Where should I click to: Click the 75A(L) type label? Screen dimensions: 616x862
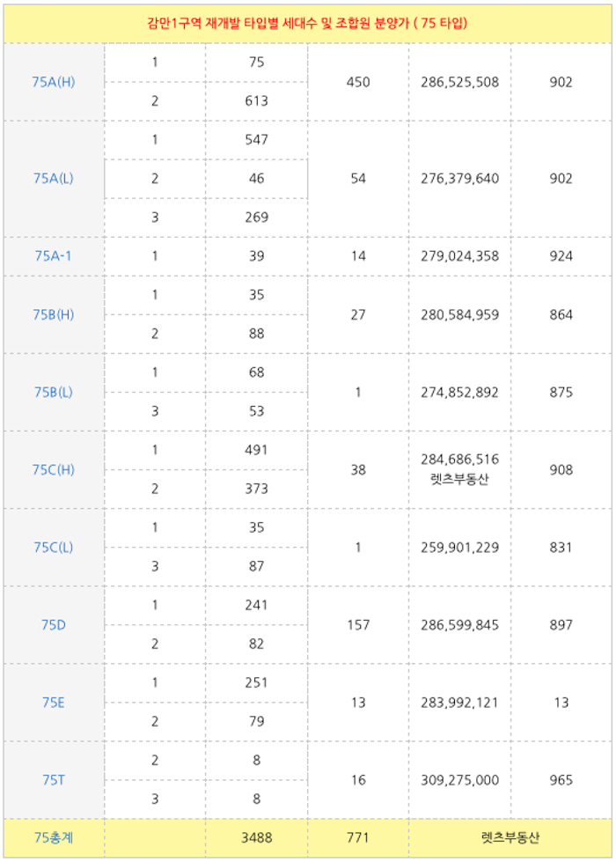(54, 178)
